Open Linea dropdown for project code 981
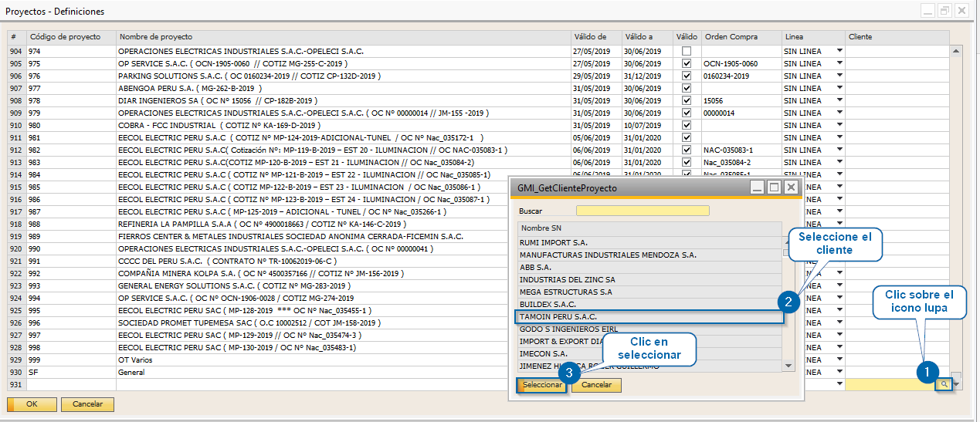The width and height of the screenshot is (980, 422). coord(839,137)
